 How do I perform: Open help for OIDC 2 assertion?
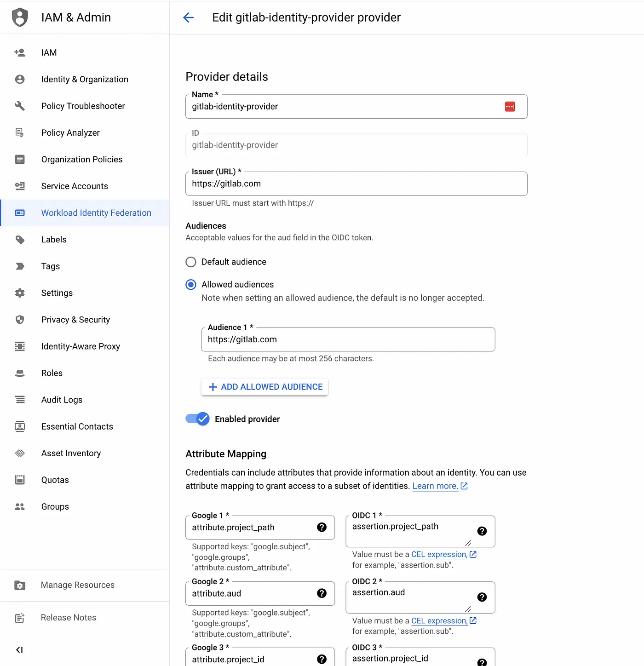pyautogui.click(x=482, y=597)
